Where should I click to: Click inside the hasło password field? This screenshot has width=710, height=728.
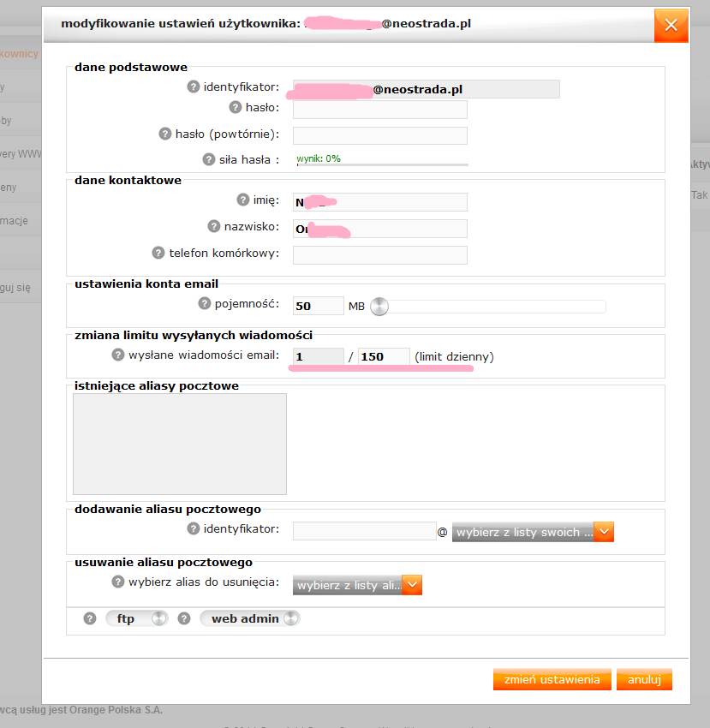379,109
